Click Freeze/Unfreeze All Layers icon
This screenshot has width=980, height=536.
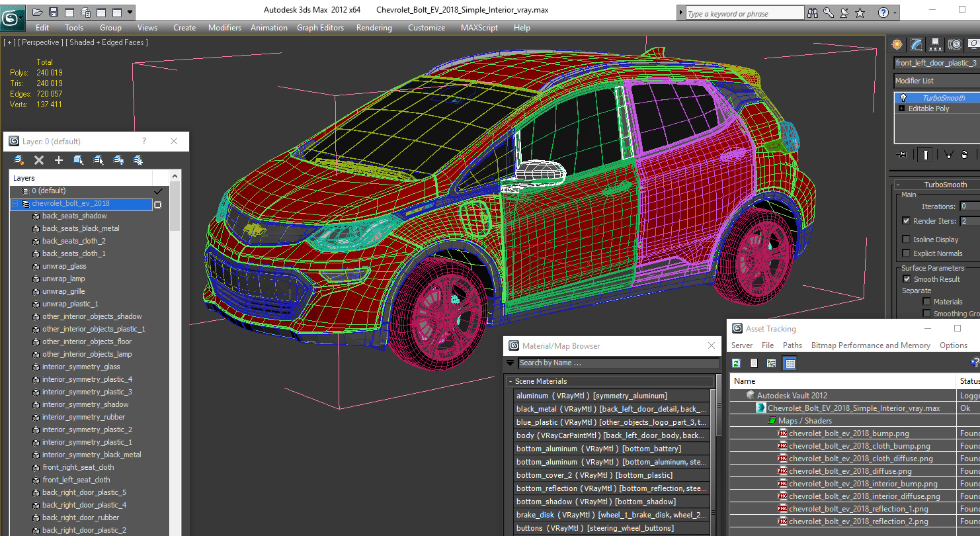click(138, 160)
